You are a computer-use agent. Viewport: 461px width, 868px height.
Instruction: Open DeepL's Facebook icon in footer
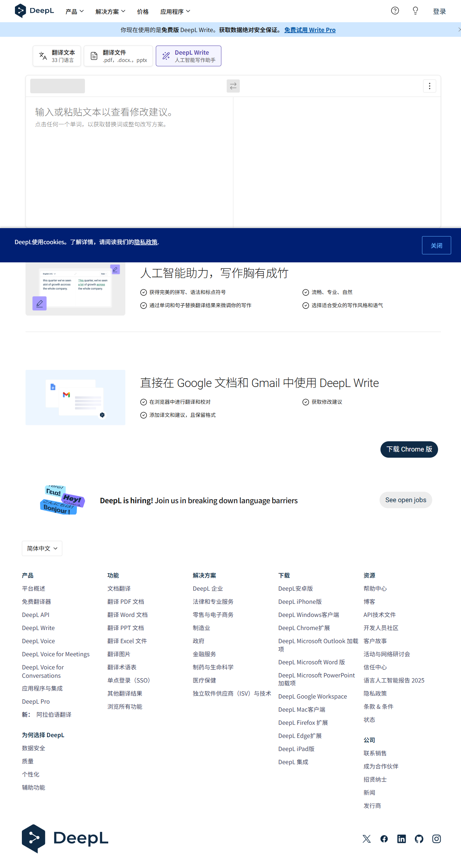[x=384, y=839]
